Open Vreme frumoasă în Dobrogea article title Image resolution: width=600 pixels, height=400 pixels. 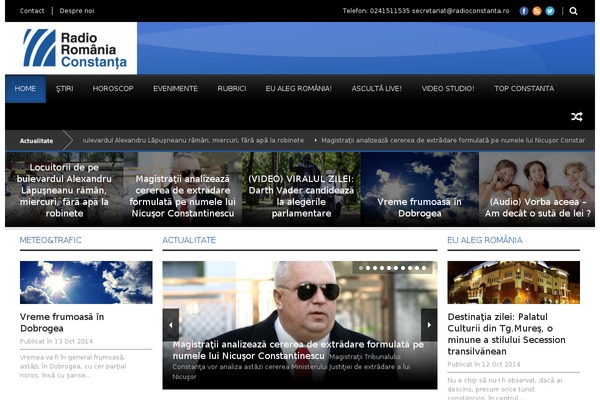click(62, 323)
